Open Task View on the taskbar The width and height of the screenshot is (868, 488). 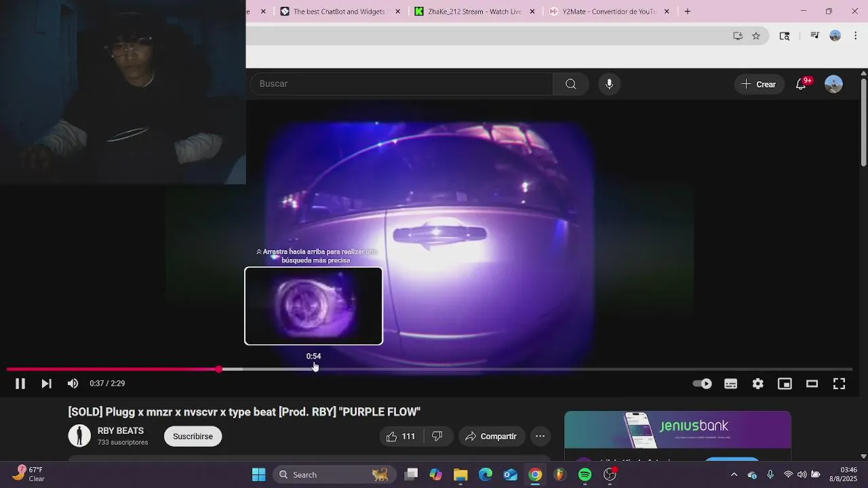pos(411,474)
